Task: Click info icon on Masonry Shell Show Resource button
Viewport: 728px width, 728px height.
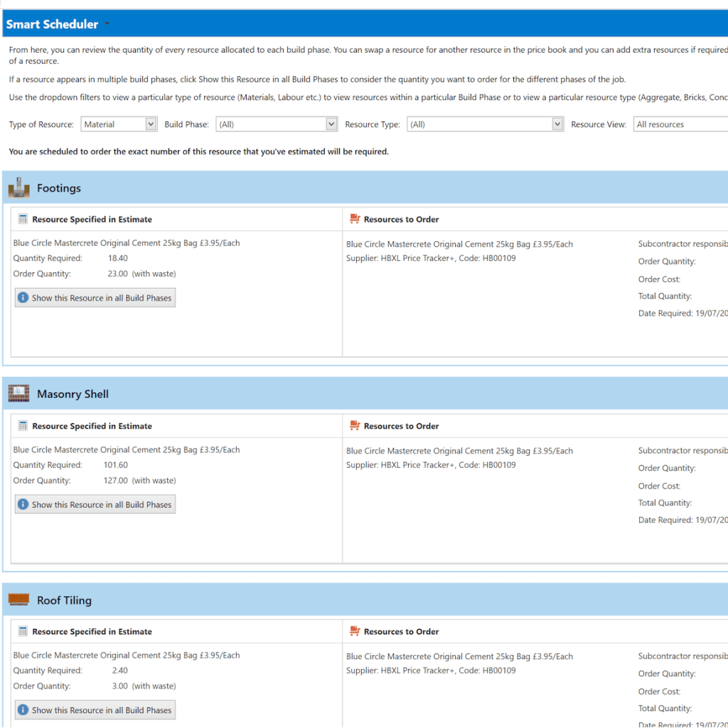Action: (23, 504)
